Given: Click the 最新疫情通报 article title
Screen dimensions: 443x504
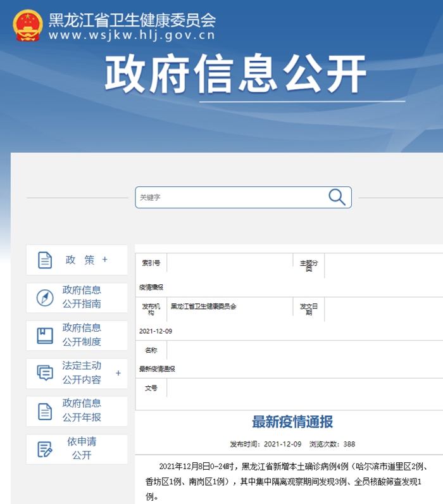Looking at the screenshot, I should (292, 422).
